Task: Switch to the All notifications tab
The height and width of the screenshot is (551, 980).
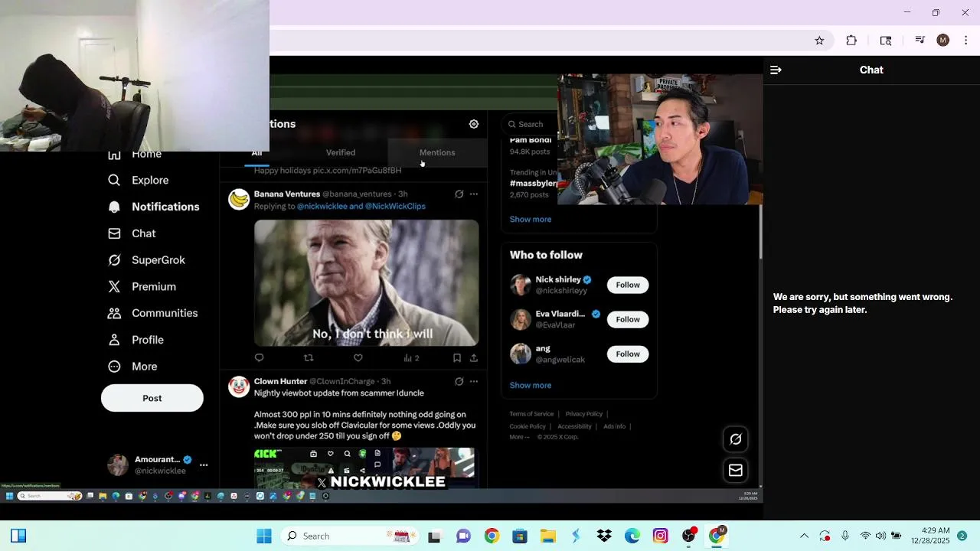Action: [x=256, y=153]
